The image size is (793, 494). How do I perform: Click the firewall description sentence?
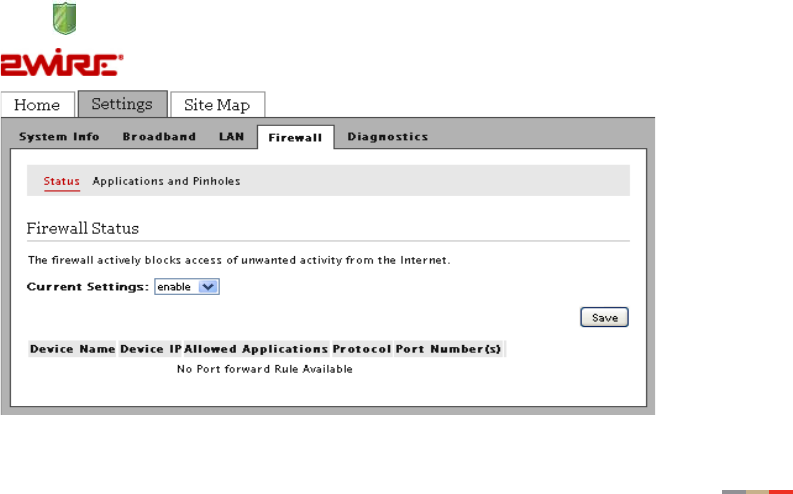[x=239, y=260]
